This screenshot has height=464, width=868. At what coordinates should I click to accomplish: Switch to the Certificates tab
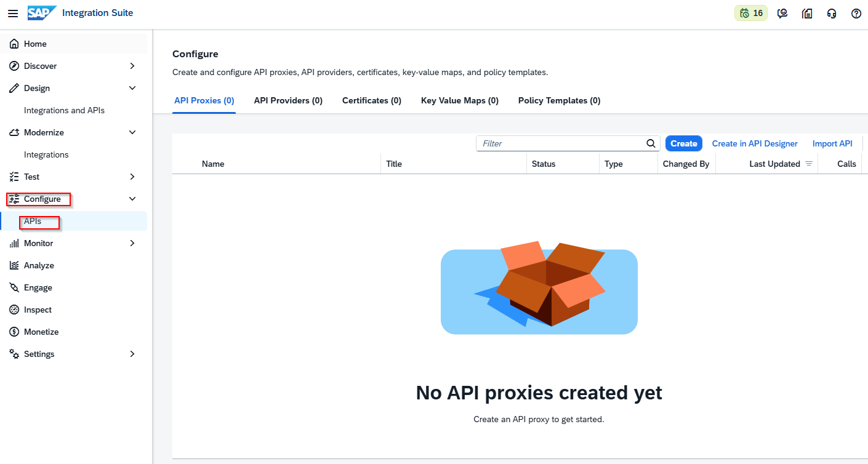pyautogui.click(x=372, y=100)
